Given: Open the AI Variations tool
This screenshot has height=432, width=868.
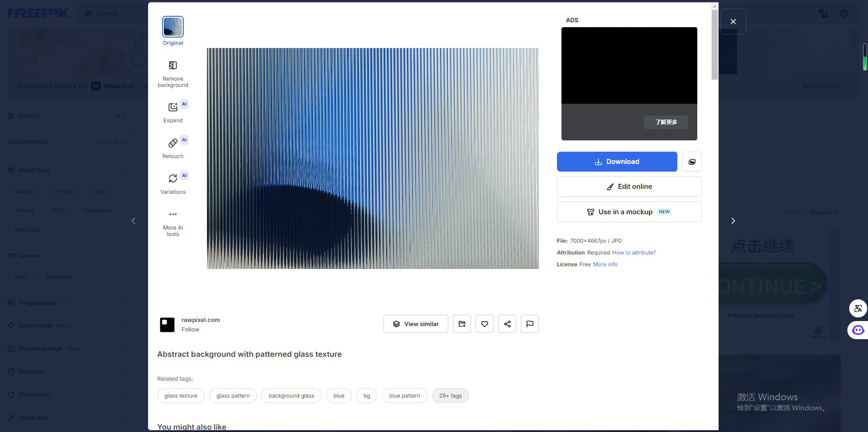Looking at the screenshot, I should (x=173, y=183).
